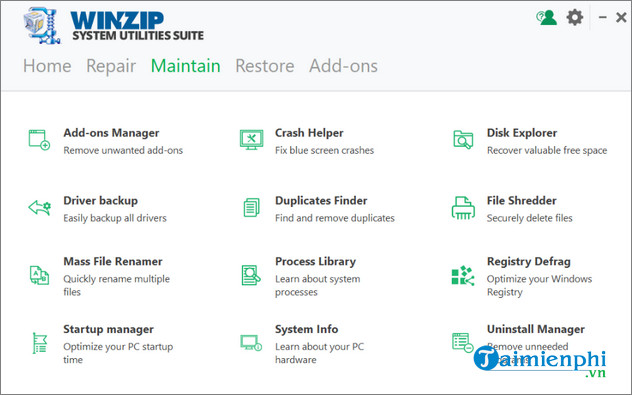This screenshot has height=395, width=632.
Task: Click 'Quickly rename multiple files' text
Action: [x=116, y=285]
